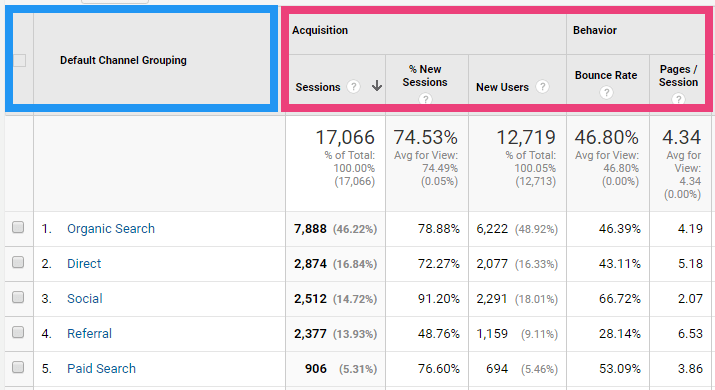Screen dimensions: 715x390
Task: Select total new users value 12,719
Action: click(x=526, y=137)
